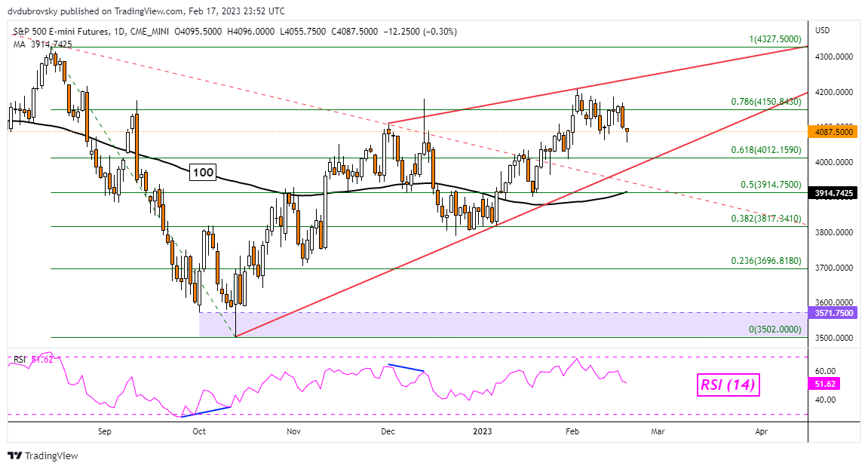
Task: Click the 0.786(4150.8430) Fibonacci label
Action: 765,101
